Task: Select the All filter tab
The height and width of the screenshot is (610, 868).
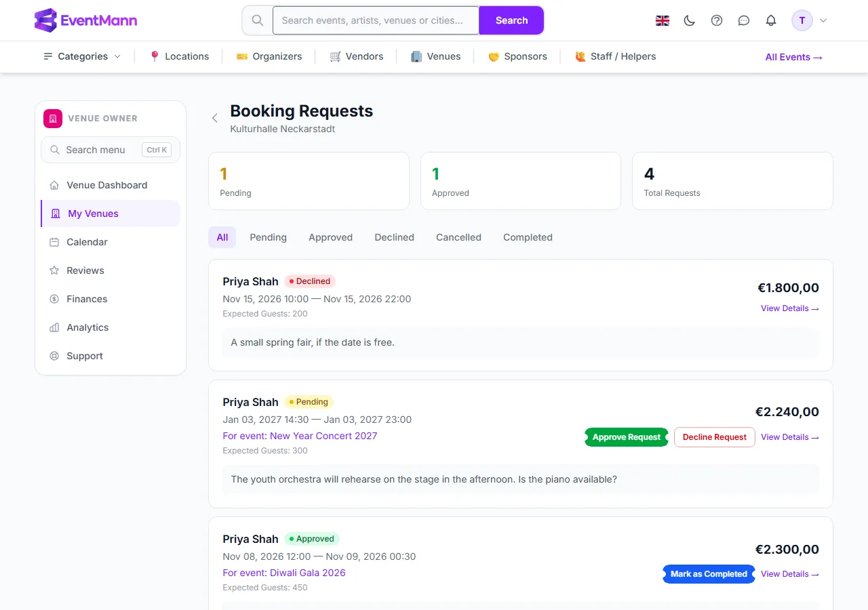Action: click(222, 237)
